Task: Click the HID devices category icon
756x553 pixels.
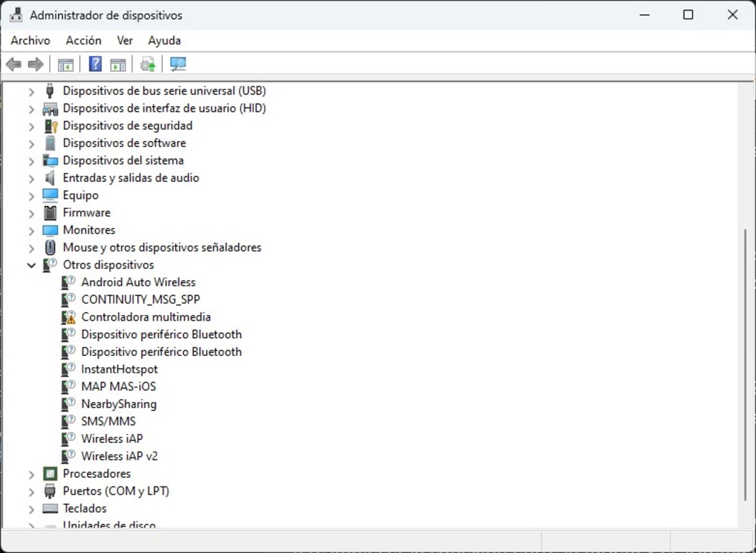Action: point(50,109)
